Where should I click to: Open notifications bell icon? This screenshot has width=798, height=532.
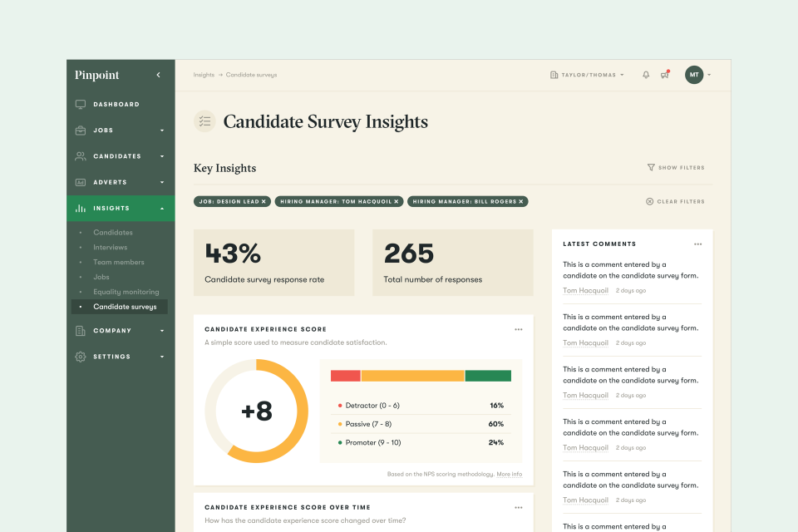[646, 75]
